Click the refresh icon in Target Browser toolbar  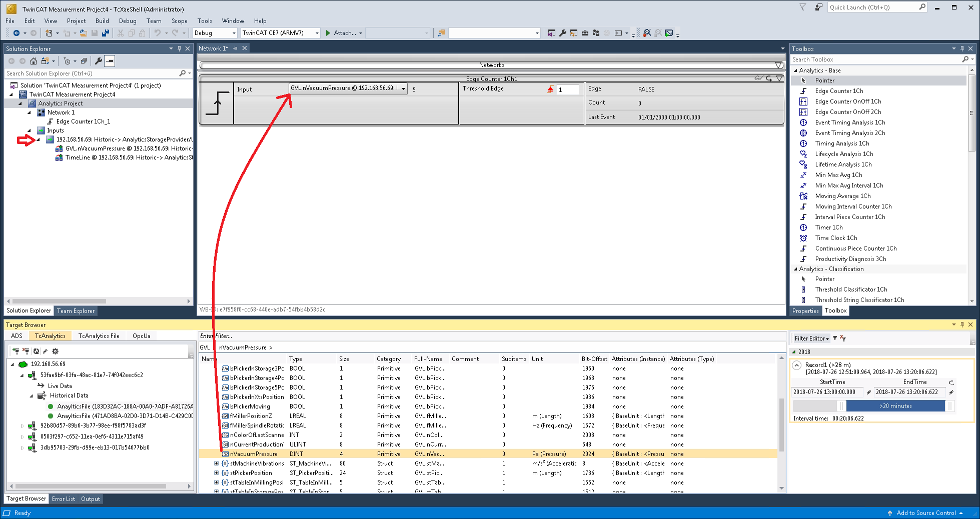click(36, 351)
